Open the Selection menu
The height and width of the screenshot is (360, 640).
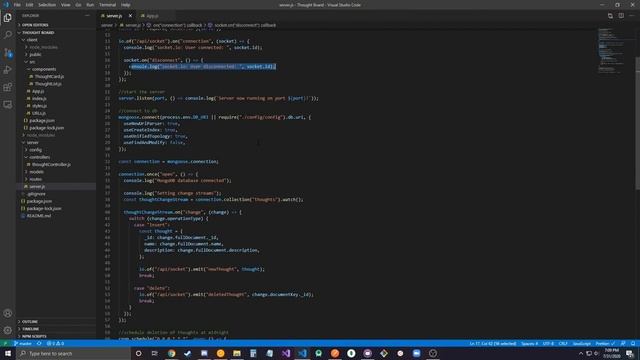pos(47,5)
